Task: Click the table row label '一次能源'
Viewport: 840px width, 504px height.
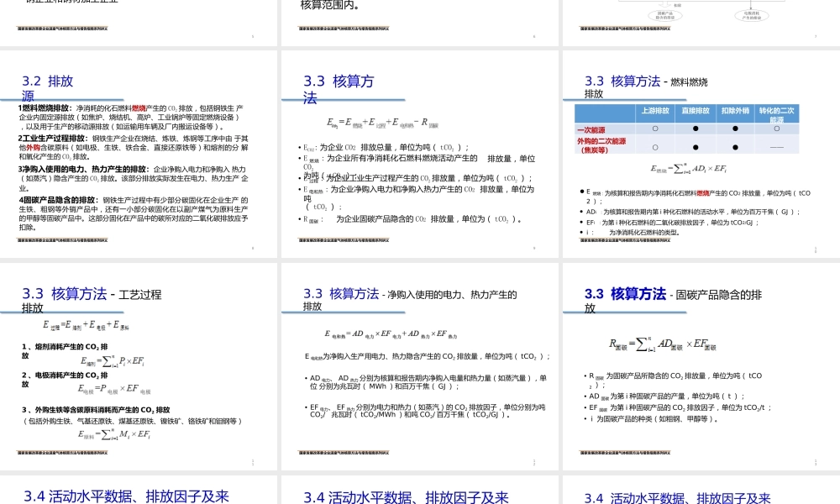Action: click(591, 130)
